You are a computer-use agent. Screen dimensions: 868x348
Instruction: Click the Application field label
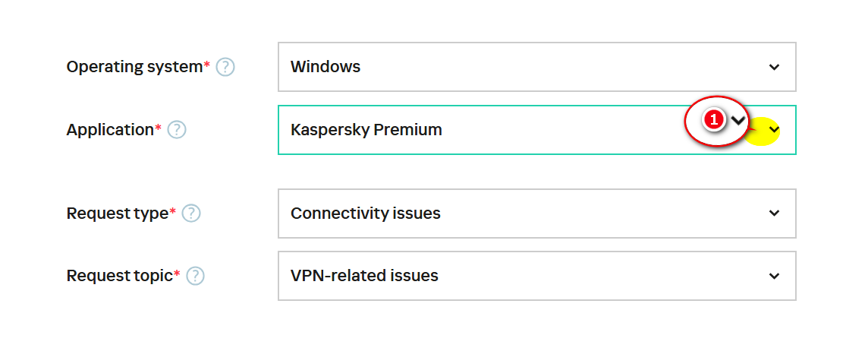click(x=110, y=130)
